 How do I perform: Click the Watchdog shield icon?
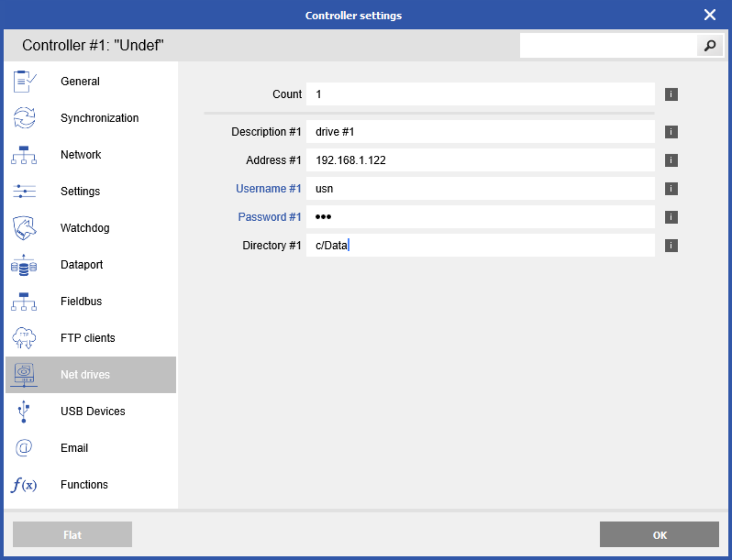click(x=24, y=228)
